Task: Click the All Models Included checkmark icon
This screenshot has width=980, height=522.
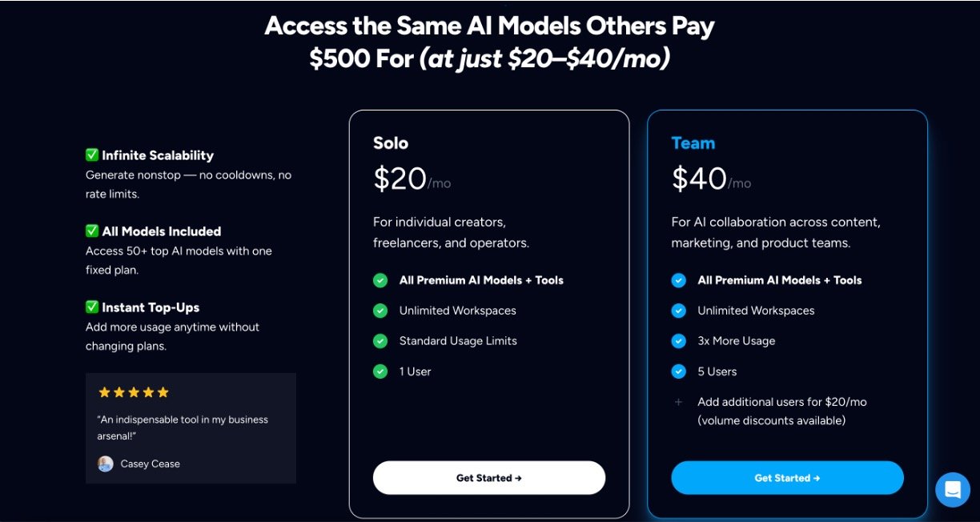Action: click(92, 231)
